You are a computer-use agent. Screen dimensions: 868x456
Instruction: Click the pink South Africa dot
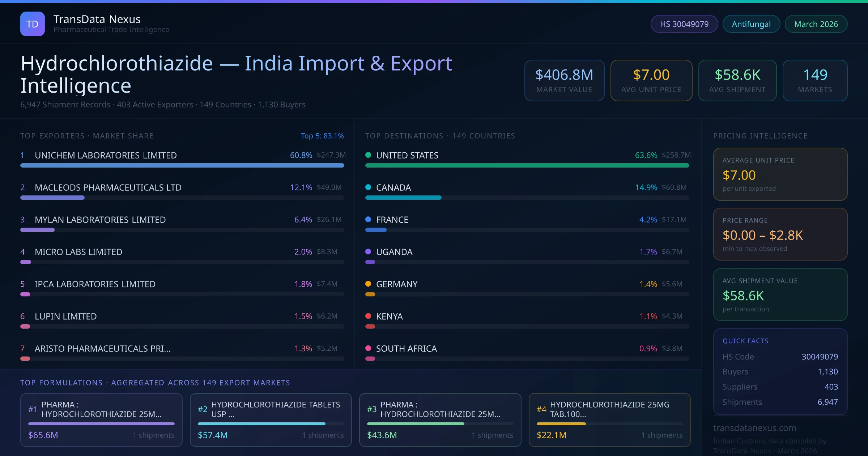coord(368,348)
